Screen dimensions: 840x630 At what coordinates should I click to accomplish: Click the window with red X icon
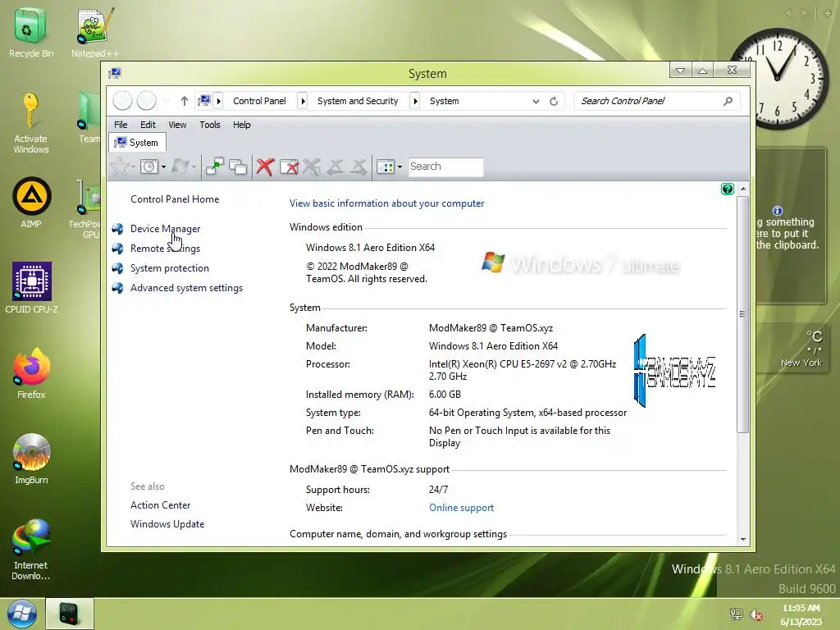click(290, 167)
